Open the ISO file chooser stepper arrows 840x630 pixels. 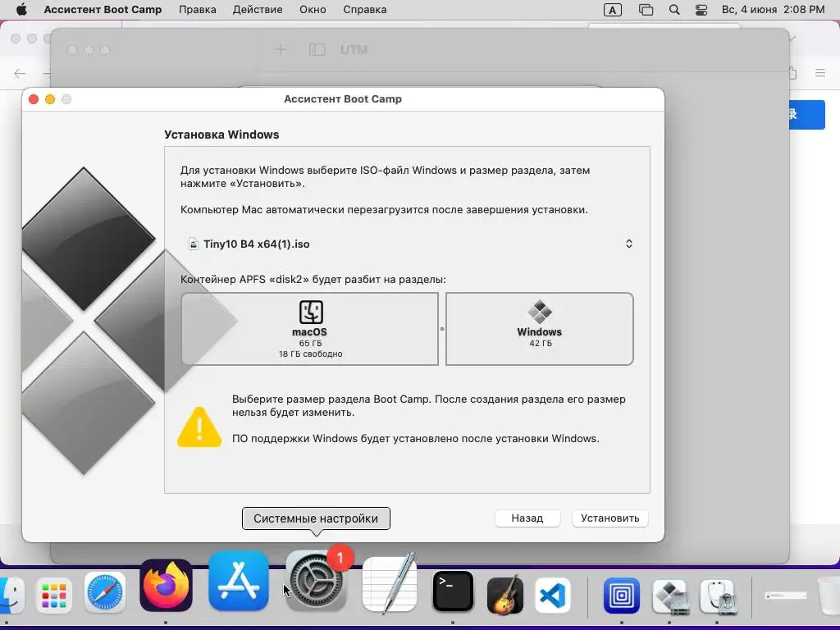pyautogui.click(x=629, y=244)
